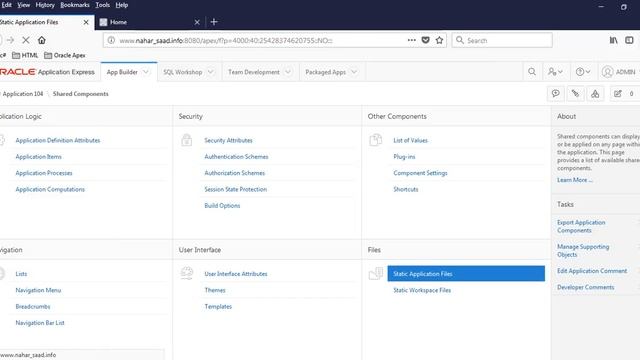Open the Shared Components toolbar icon
The width and height of the screenshot is (640, 360).
click(x=595, y=94)
